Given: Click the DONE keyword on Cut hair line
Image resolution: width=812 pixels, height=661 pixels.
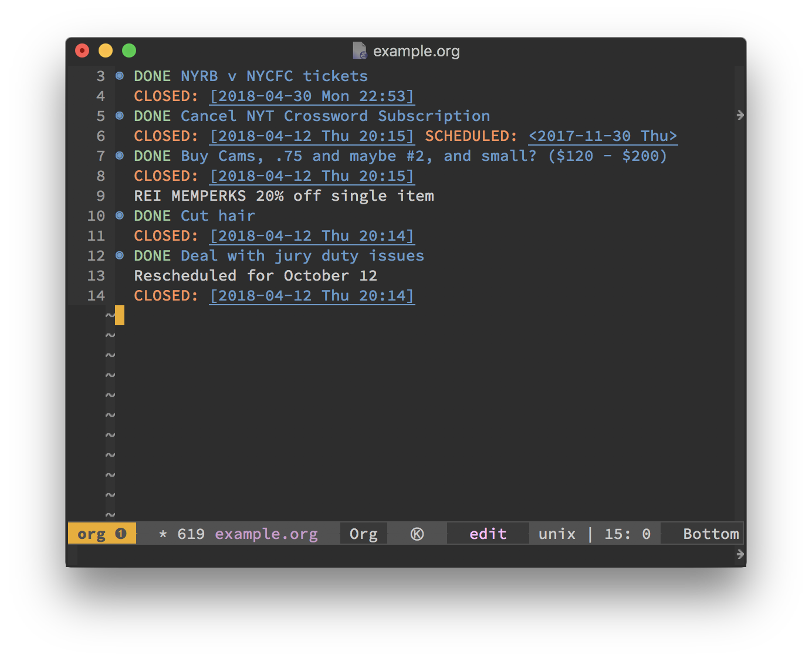Looking at the screenshot, I should tap(153, 216).
